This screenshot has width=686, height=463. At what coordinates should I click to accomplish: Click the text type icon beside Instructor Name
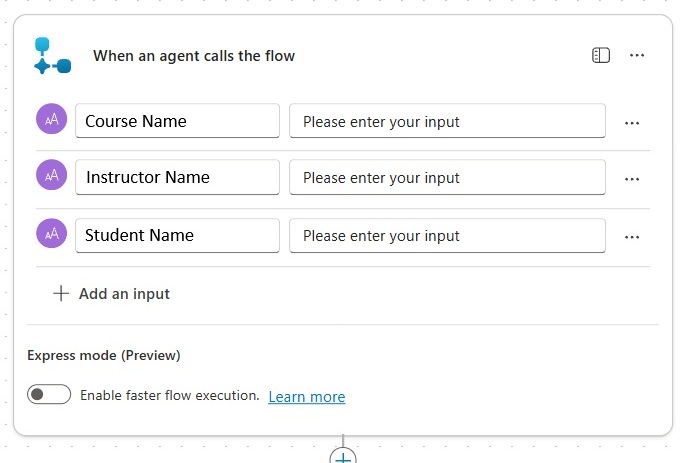pos(51,176)
